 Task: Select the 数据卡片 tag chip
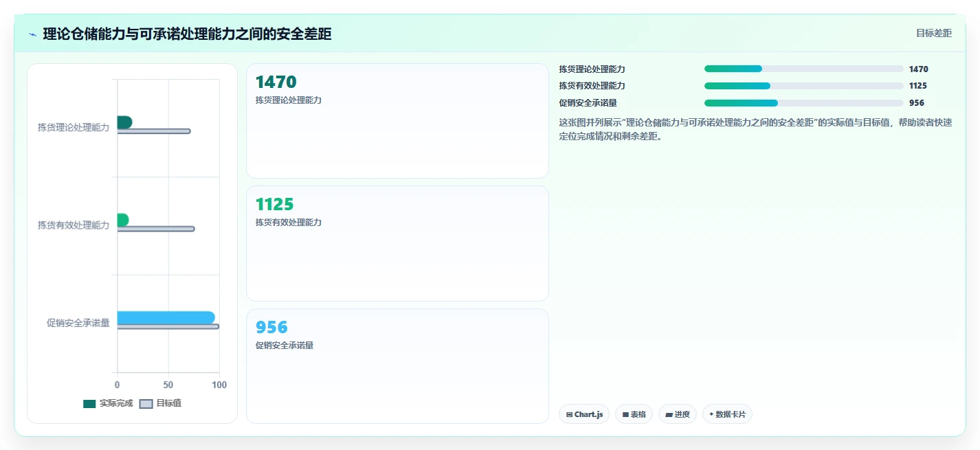[x=727, y=414]
